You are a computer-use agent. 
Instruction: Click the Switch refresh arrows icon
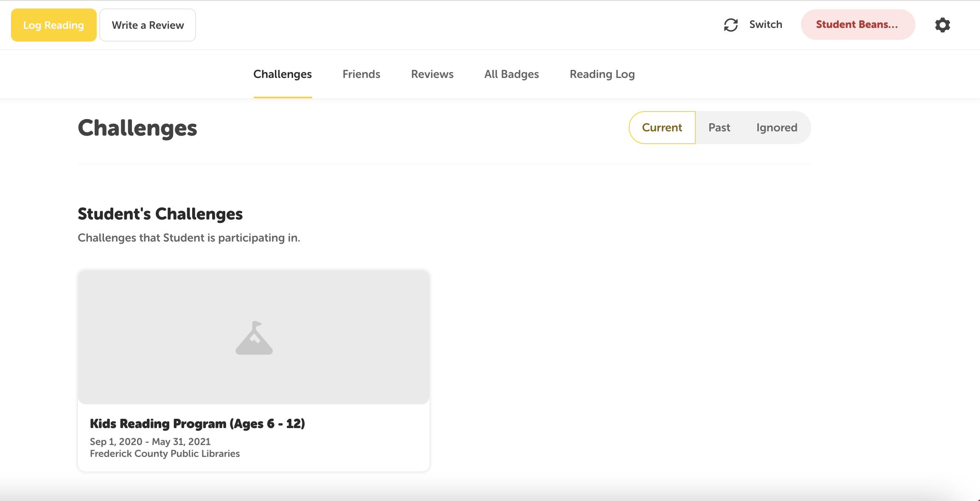[x=731, y=25]
